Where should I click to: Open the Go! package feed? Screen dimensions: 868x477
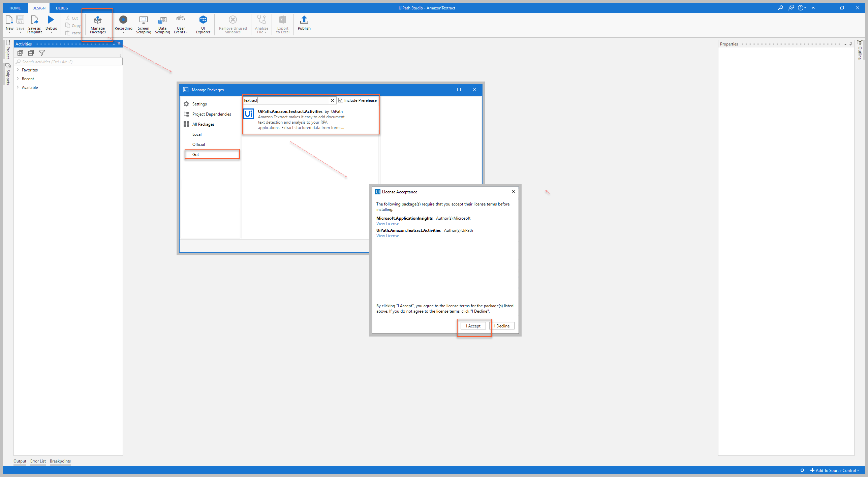click(195, 154)
